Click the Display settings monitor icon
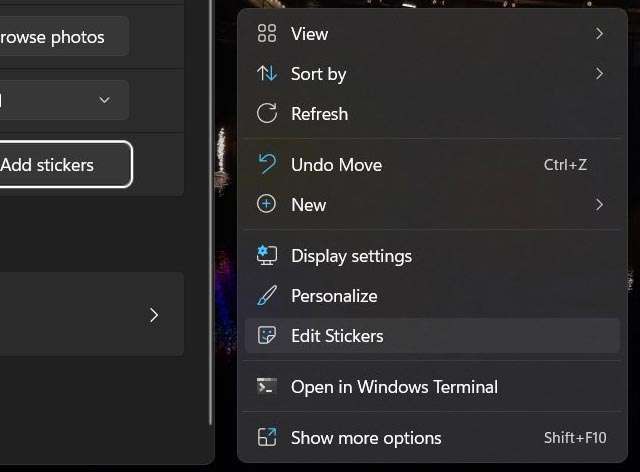This screenshot has width=640, height=472. (x=266, y=256)
